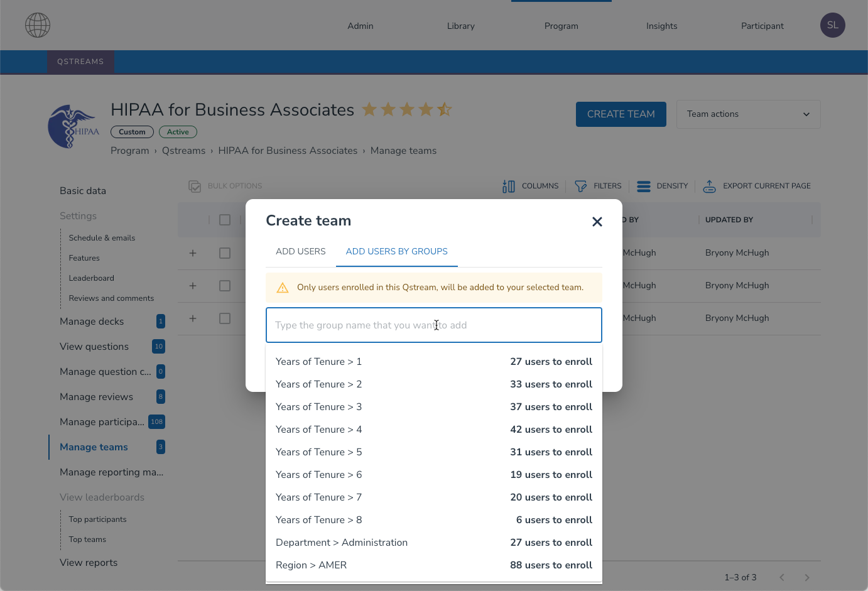Open the Insights top menu

tap(662, 26)
